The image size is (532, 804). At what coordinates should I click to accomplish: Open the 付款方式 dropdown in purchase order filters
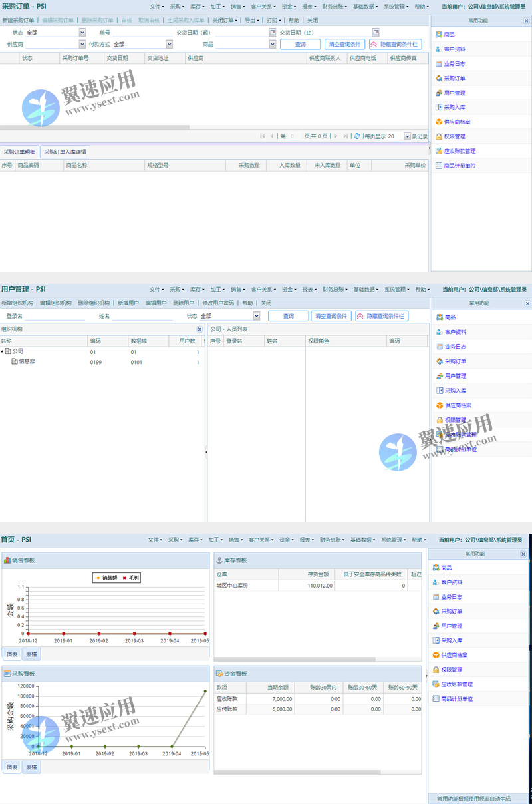point(169,44)
